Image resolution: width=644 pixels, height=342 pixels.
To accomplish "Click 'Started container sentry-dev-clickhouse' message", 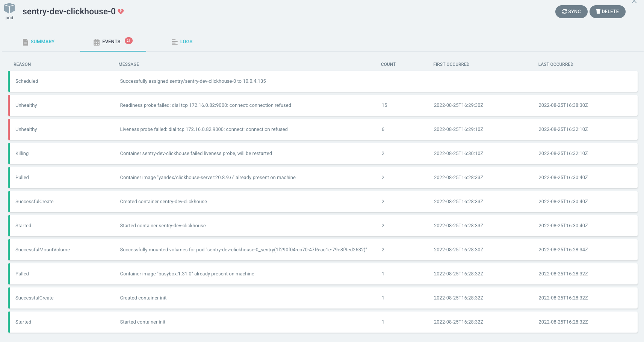I will pyautogui.click(x=163, y=226).
